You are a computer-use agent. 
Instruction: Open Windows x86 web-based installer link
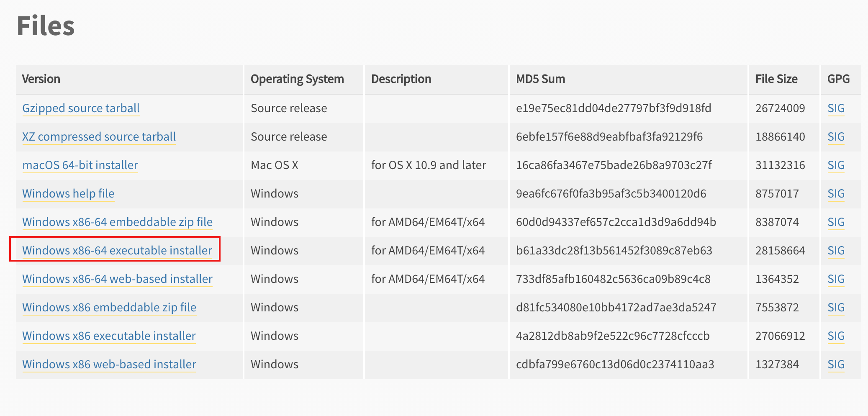coord(109,365)
